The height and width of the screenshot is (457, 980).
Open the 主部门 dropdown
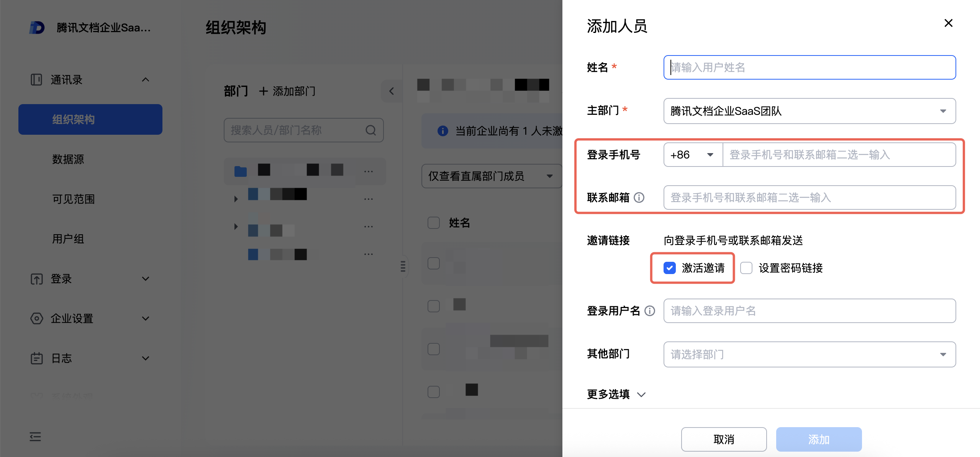tap(809, 111)
